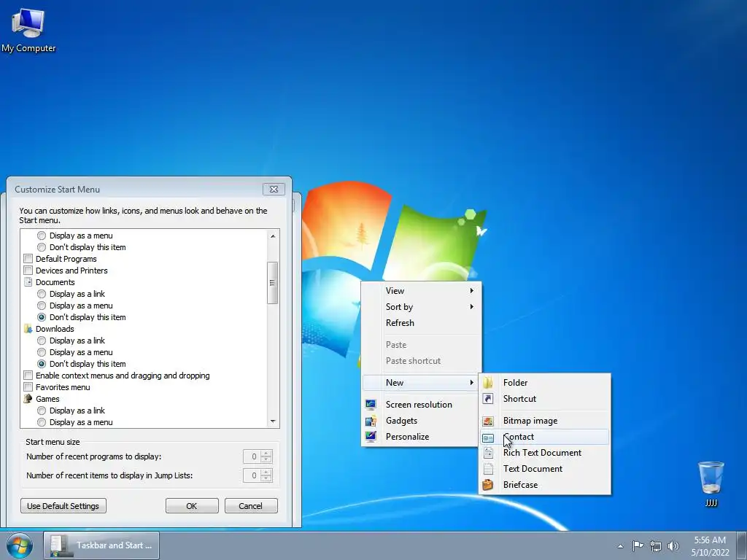The image size is (747, 560).
Task: Click the recent programs number field
Action: [x=252, y=456]
